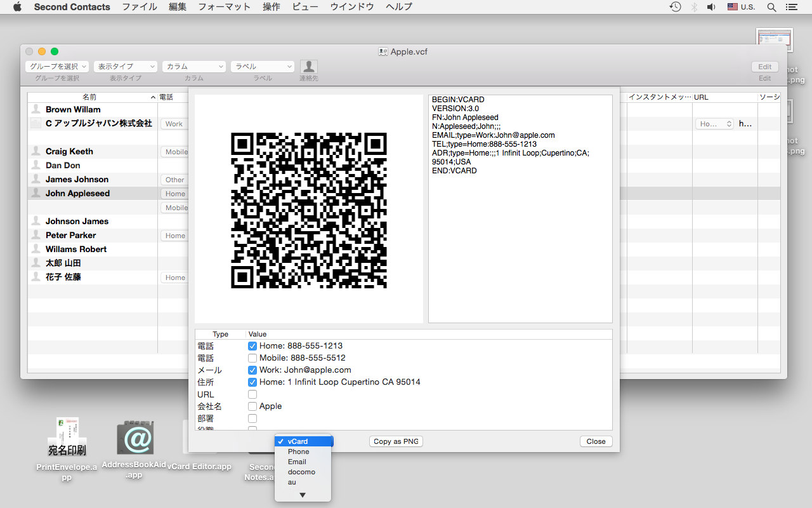Image resolution: width=812 pixels, height=508 pixels.
Task: Open the Apple menu icon
Action: [17, 7]
